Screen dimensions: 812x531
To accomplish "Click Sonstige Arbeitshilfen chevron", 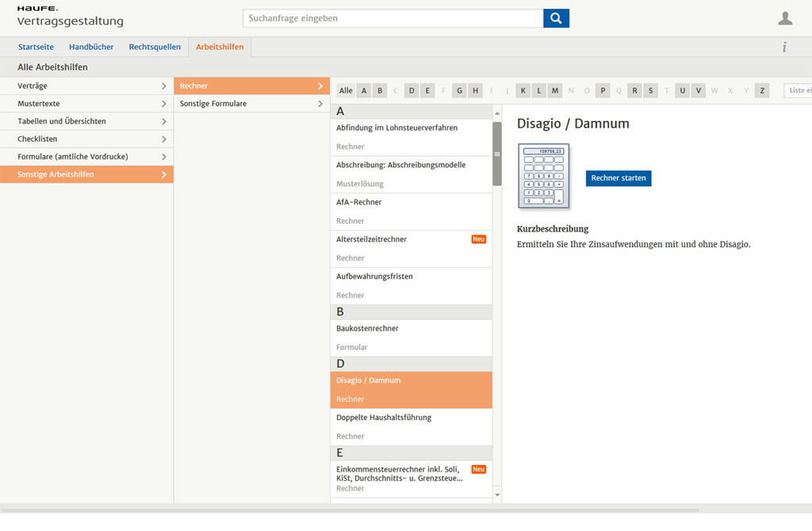I will (163, 174).
